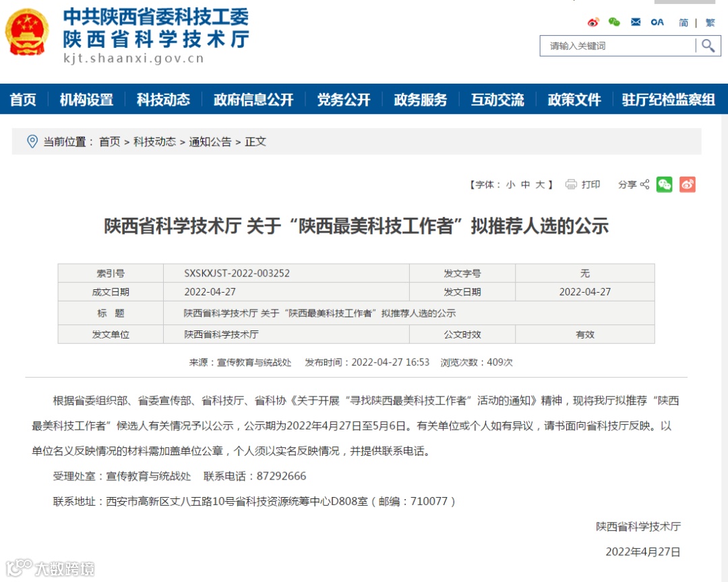Viewport: 728px width, 582px height.
Task: Switch to Simplified Chinese (简)
Action: pyautogui.click(x=684, y=23)
